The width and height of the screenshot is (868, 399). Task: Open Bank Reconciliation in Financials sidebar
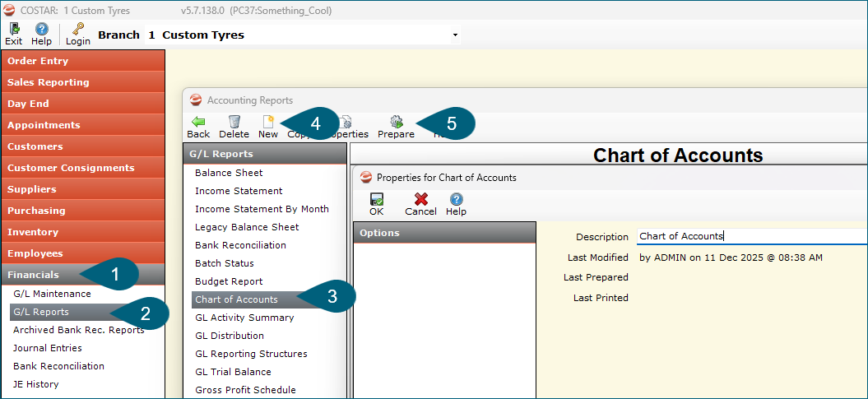coord(58,366)
